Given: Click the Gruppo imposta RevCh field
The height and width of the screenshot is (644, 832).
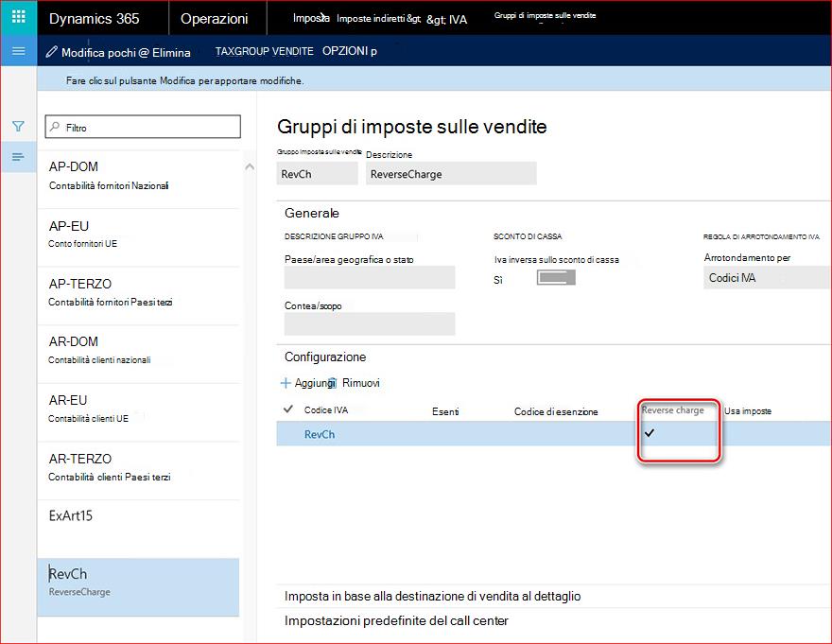Looking at the screenshot, I should click(x=318, y=174).
